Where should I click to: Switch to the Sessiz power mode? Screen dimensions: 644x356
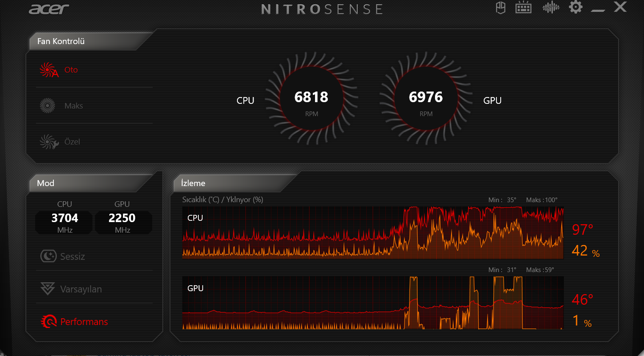click(x=62, y=256)
